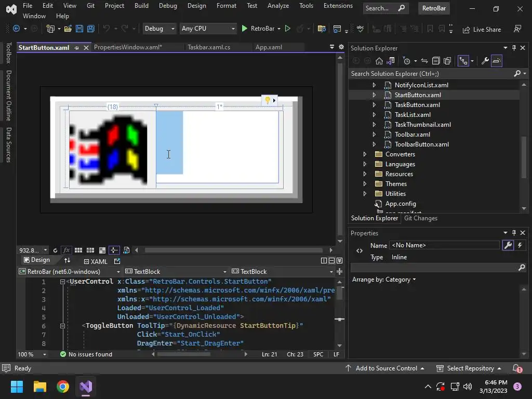This screenshot has width=532, height=399.
Task: Toggle Snap to gridlines icon
Action: (x=90, y=250)
